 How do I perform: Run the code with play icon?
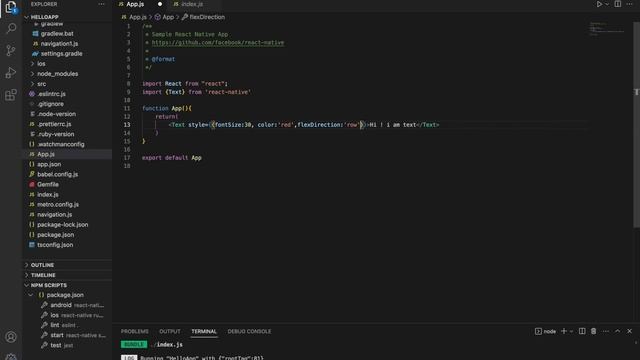599,4
